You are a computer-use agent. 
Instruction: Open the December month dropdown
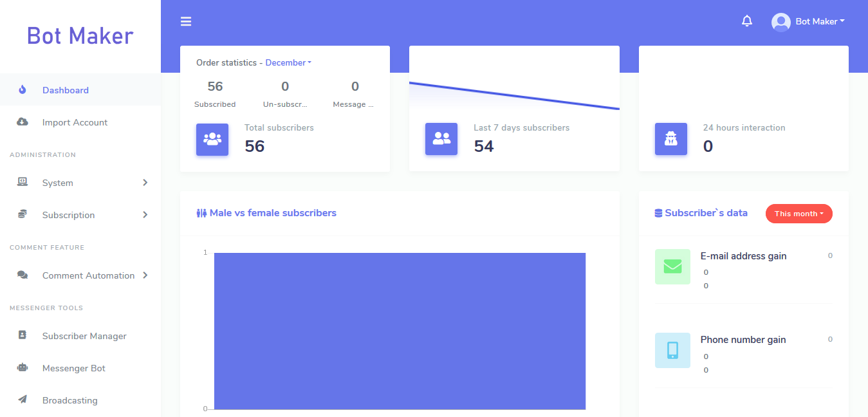point(288,63)
